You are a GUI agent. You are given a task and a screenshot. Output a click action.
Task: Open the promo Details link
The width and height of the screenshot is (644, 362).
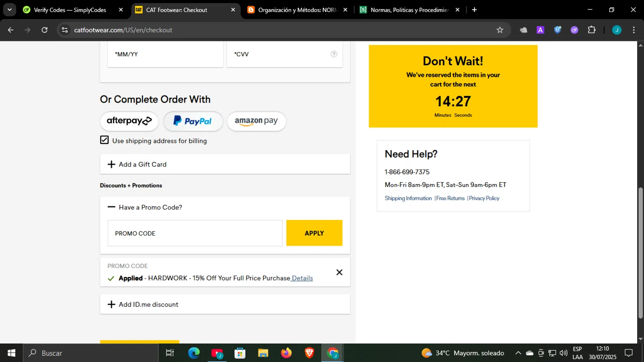[x=302, y=278]
